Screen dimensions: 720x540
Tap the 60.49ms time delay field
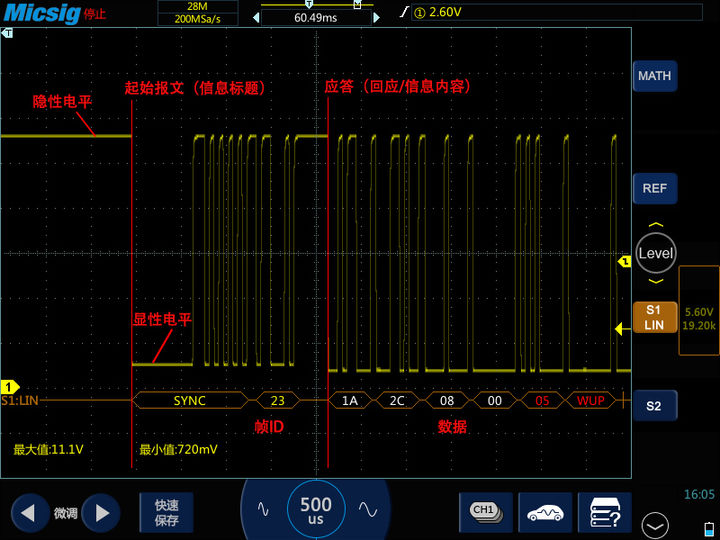pos(316,18)
